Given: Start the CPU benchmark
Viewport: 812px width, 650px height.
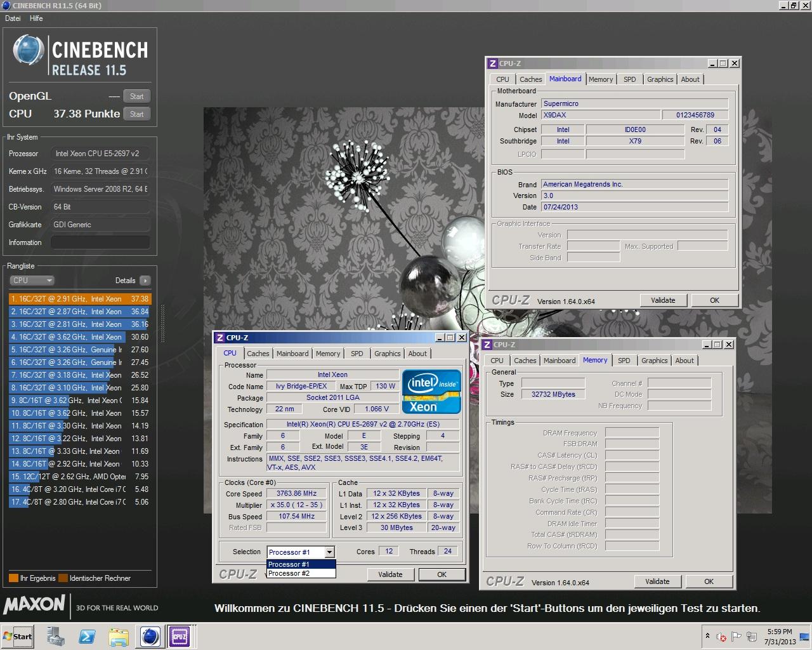Looking at the screenshot, I should 136,114.
